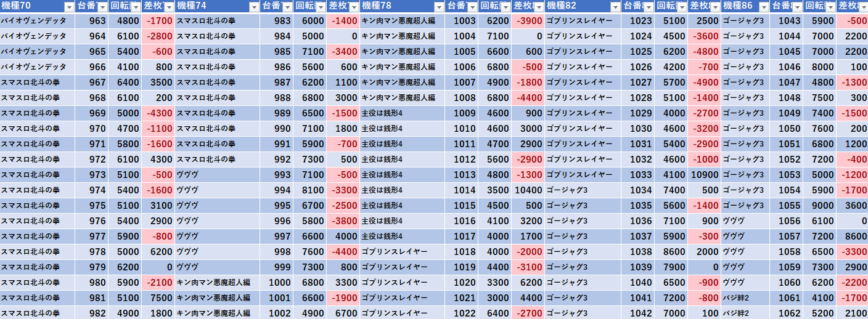Click the 7500 difference value in row 981
The width and height of the screenshot is (868, 319).
coord(158,298)
